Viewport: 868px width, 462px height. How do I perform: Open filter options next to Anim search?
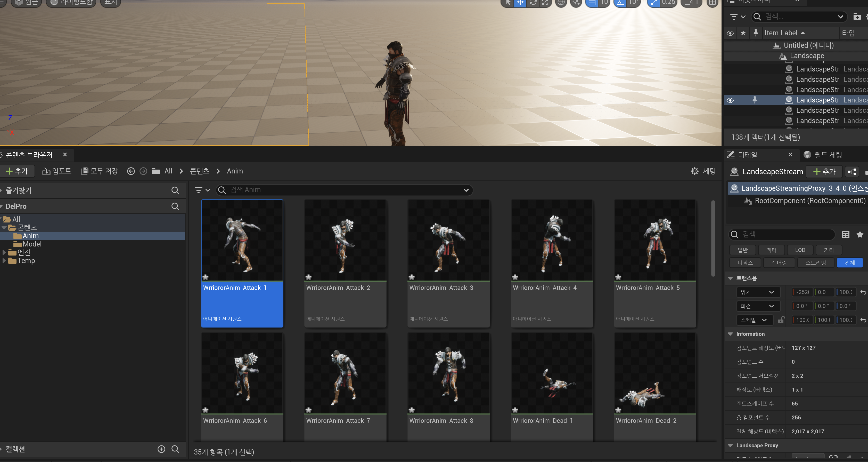point(202,190)
